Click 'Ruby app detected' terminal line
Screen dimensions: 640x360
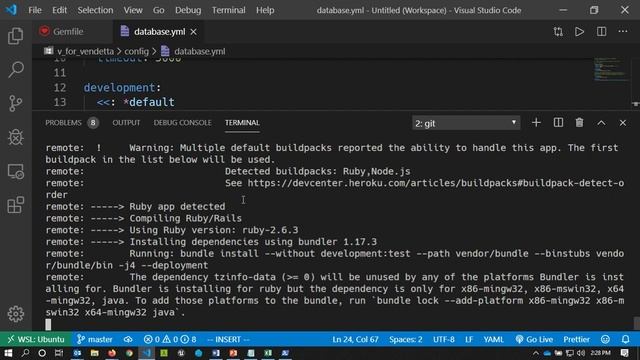tap(177, 207)
